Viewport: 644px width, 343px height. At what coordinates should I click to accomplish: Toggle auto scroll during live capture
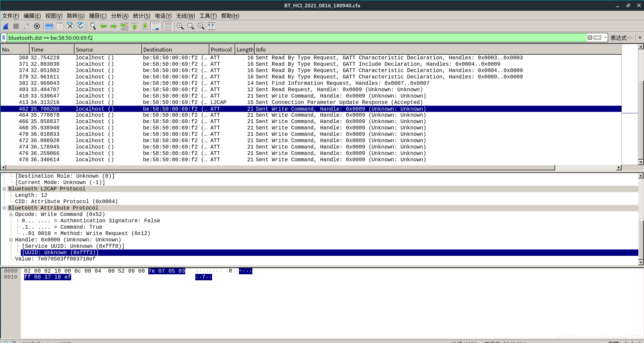click(x=156, y=26)
